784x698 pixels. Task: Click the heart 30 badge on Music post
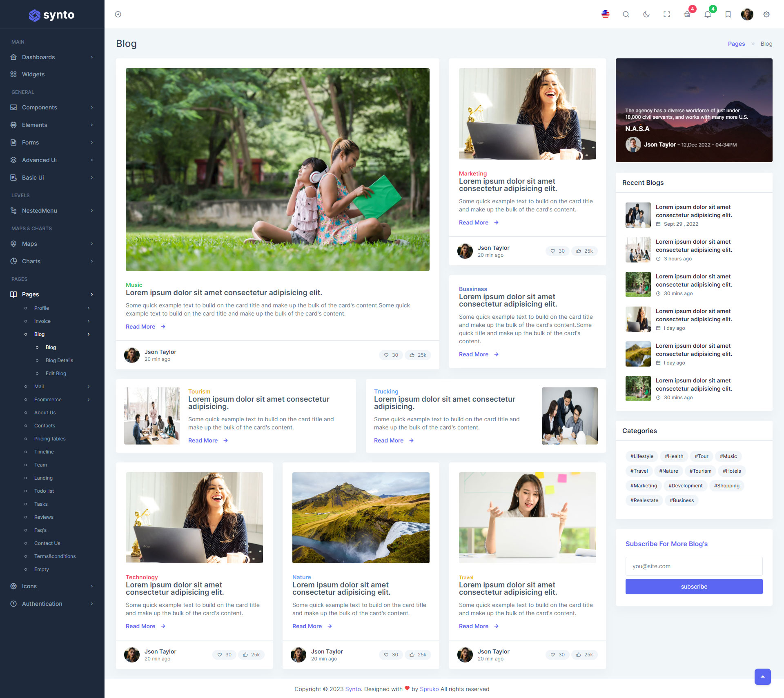[391, 355]
